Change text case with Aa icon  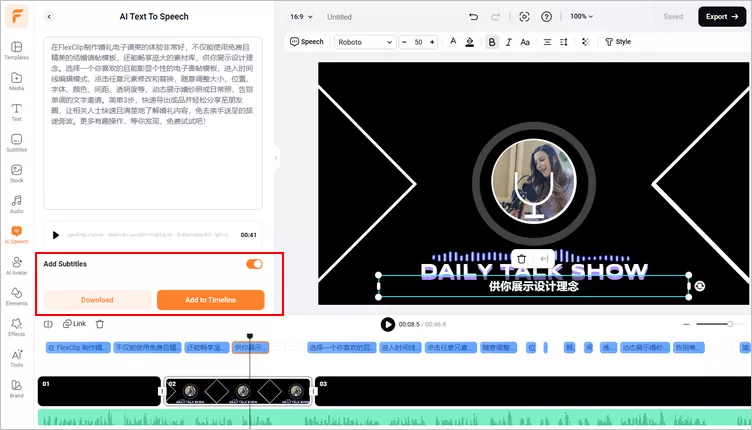point(525,42)
